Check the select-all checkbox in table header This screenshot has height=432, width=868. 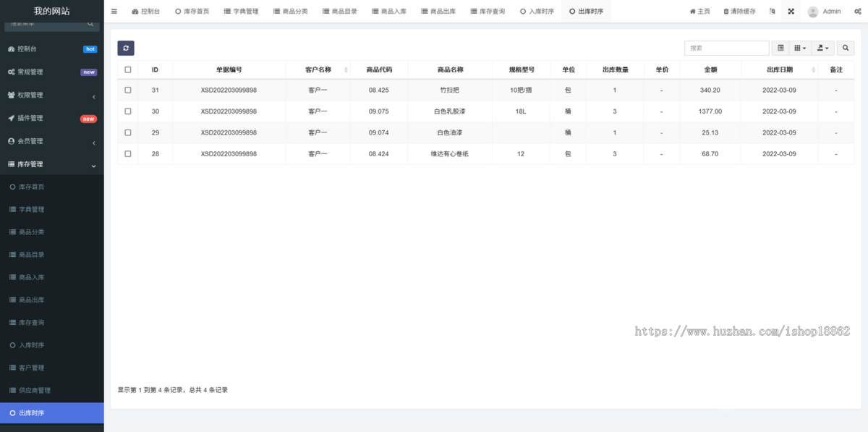point(128,69)
